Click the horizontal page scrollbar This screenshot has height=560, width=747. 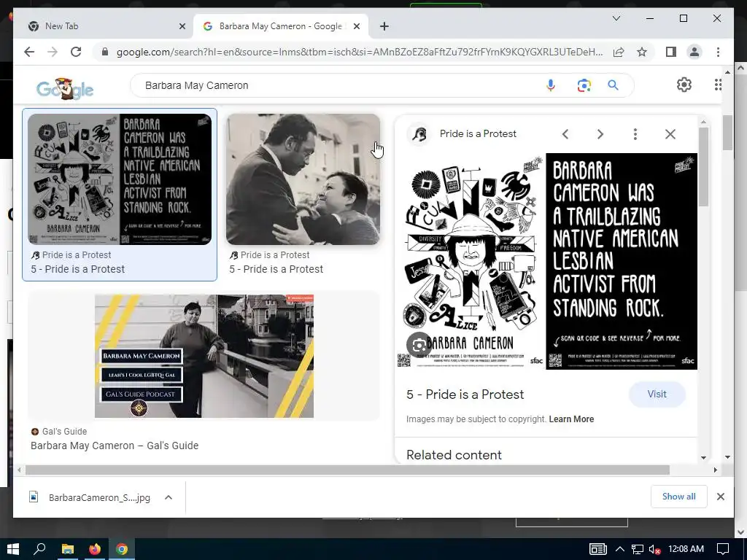tap(347, 470)
